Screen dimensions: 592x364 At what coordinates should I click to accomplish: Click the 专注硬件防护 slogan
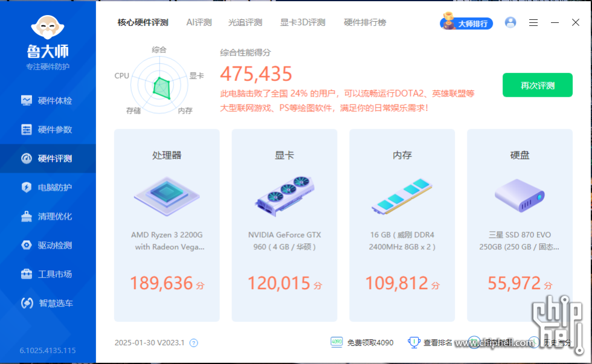(x=48, y=67)
